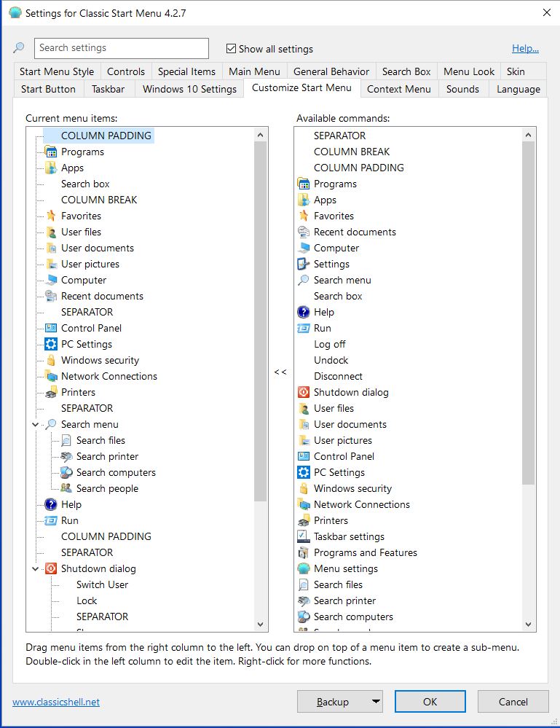
Task: Click the Menu settings shell icon
Action: [x=304, y=568]
